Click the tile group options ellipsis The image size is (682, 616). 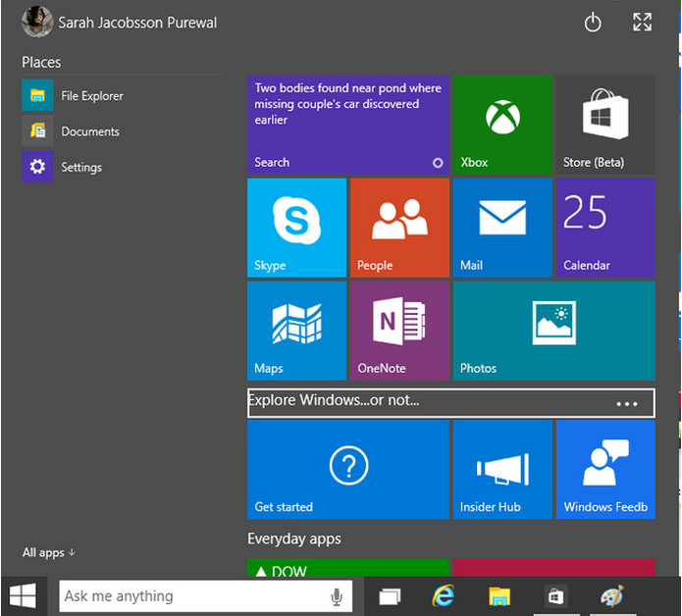tap(626, 404)
